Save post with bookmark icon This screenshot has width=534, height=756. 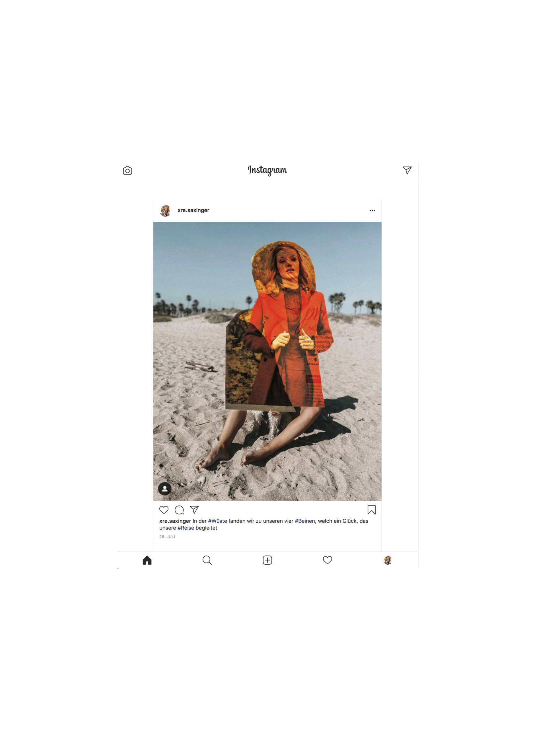pyautogui.click(x=371, y=510)
